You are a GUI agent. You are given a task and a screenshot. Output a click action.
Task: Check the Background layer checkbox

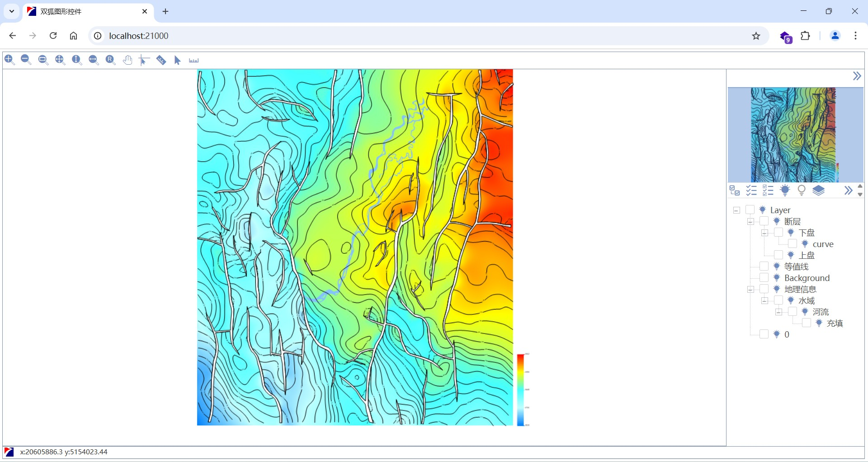pos(764,278)
